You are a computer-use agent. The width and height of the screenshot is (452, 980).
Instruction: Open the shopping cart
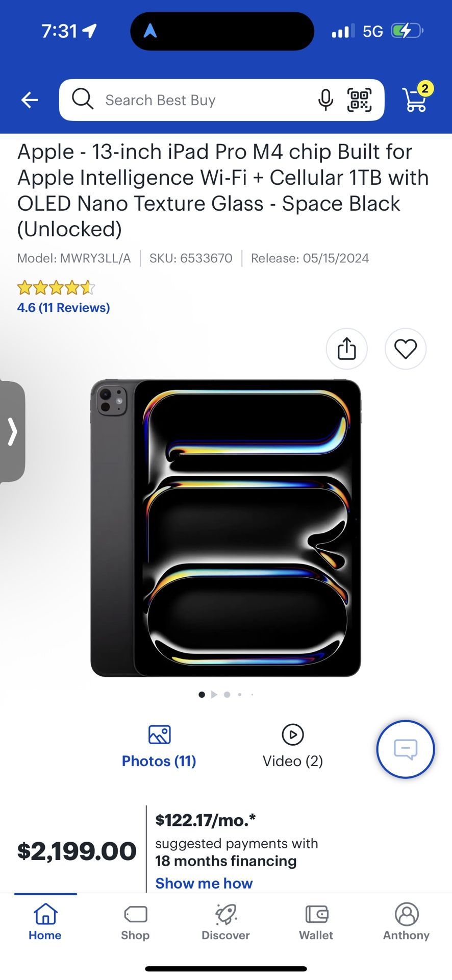pos(415,99)
